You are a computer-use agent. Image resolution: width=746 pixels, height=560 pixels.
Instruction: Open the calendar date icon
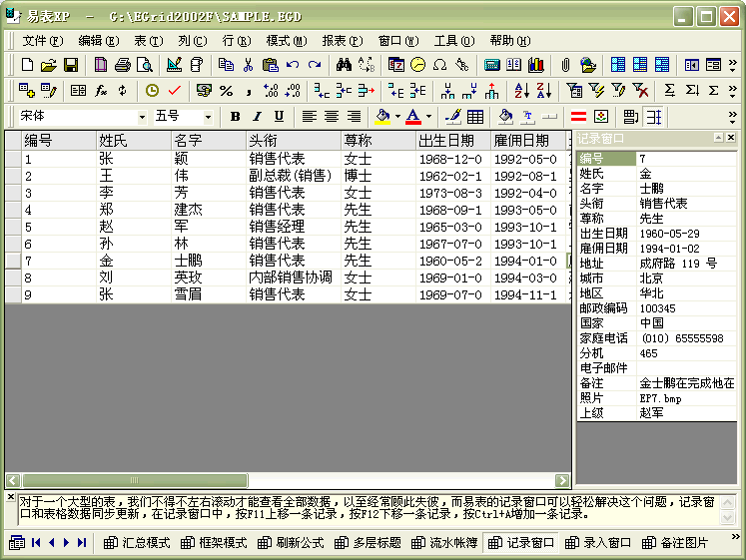[x=395, y=65]
